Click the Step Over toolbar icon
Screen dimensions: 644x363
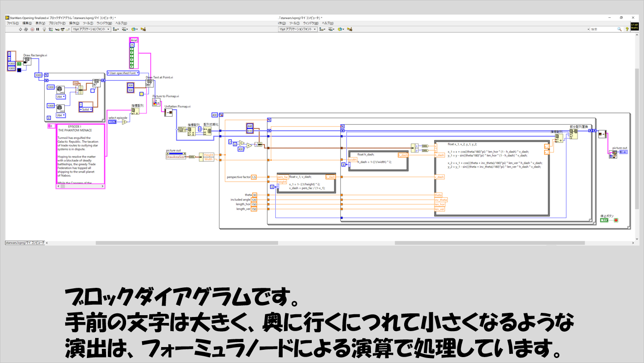[63, 29]
